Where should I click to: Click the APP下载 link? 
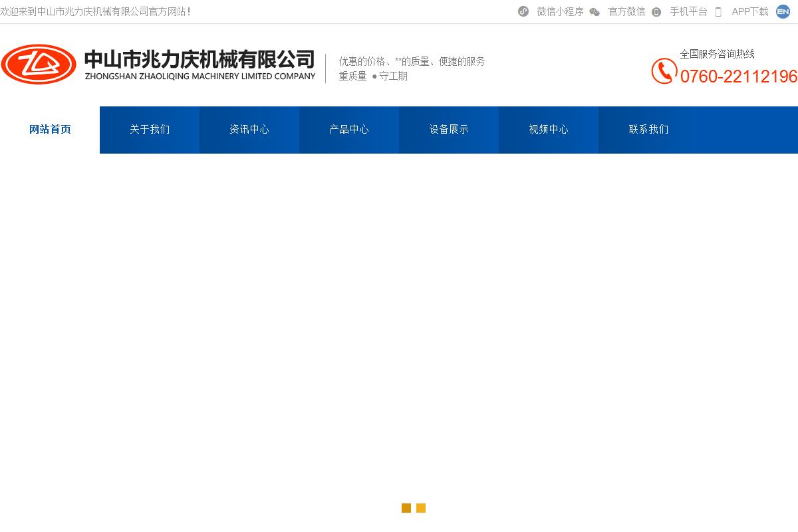[749, 11]
